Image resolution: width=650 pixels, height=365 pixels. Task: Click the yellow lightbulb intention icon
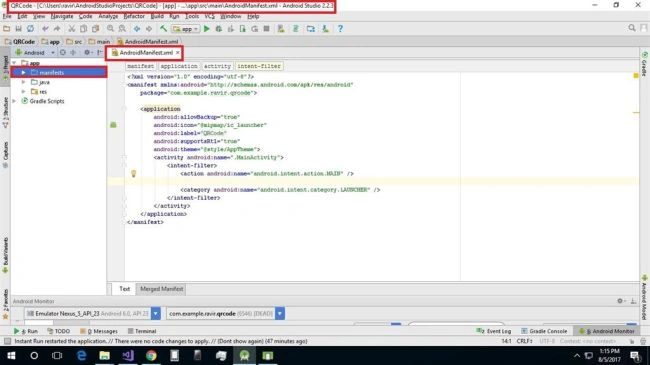pyautogui.click(x=133, y=173)
